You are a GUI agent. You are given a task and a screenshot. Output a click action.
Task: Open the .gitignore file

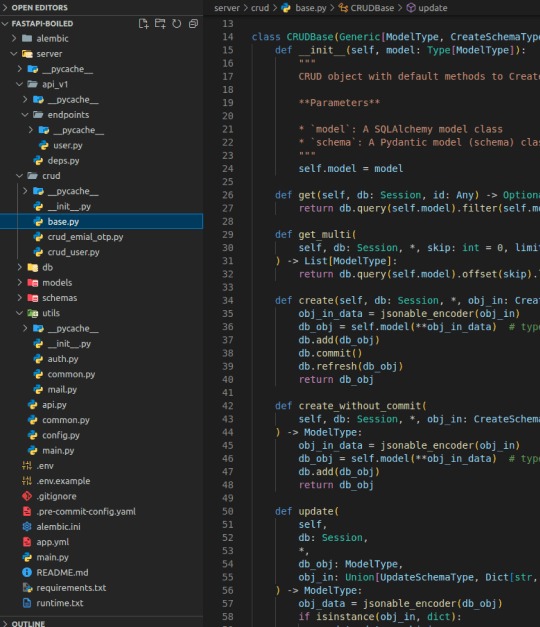[x=56, y=496]
